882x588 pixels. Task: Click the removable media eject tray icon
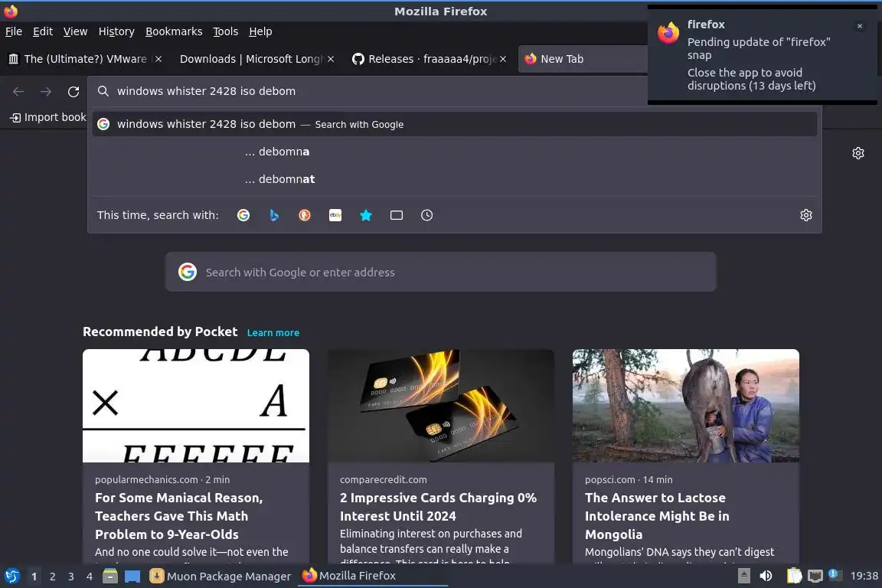pyautogui.click(x=743, y=577)
